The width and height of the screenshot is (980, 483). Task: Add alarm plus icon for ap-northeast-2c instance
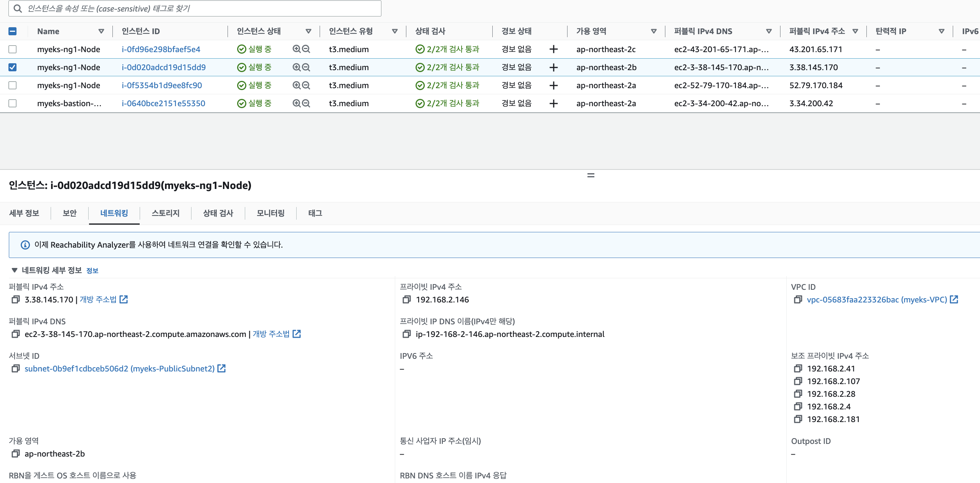553,49
